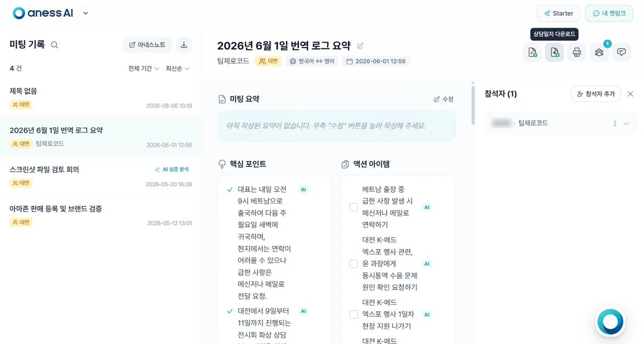This screenshot has height=344, width=644.
Task: Click the print icon in header toolbar
Action: pos(577,52)
